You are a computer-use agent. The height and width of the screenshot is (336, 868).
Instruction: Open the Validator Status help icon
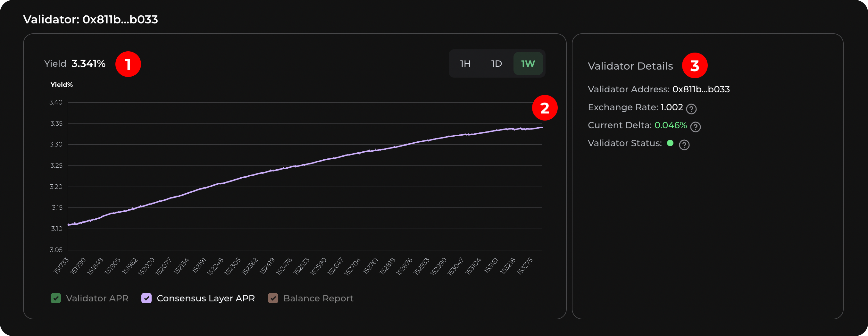[684, 145]
